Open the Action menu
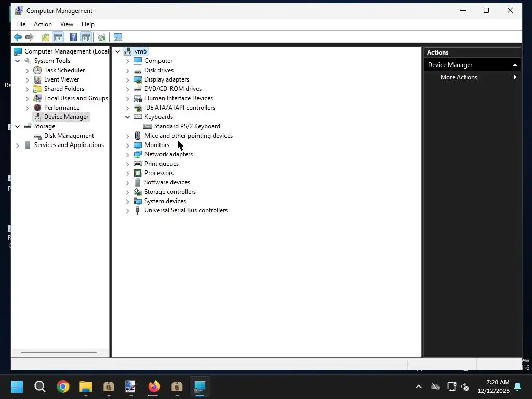Image resolution: width=532 pixels, height=399 pixels. tap(43, 24)
